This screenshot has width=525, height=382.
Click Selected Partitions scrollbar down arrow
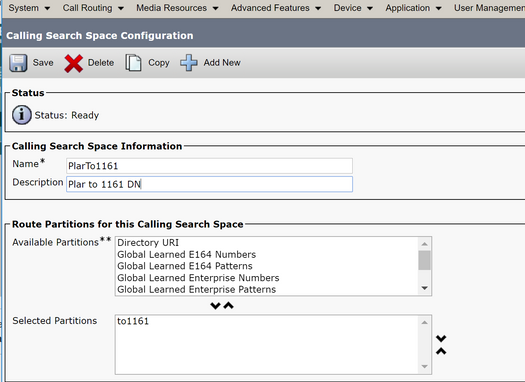pyautogui.click(x=425, y=367)
